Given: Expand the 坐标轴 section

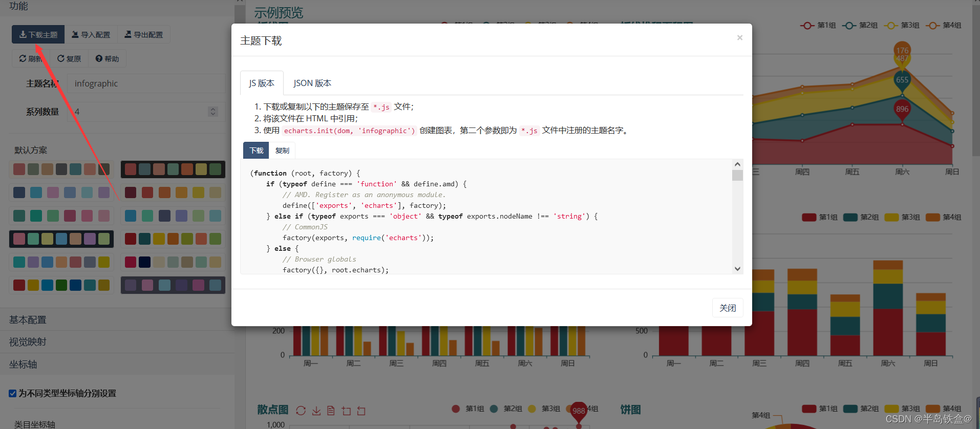Looking at the screenshot, I should click(x=117, y=364).
